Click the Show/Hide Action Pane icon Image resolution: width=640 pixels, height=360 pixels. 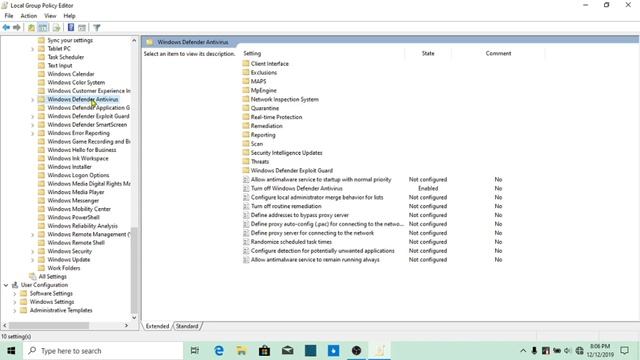tap(82, 27)
